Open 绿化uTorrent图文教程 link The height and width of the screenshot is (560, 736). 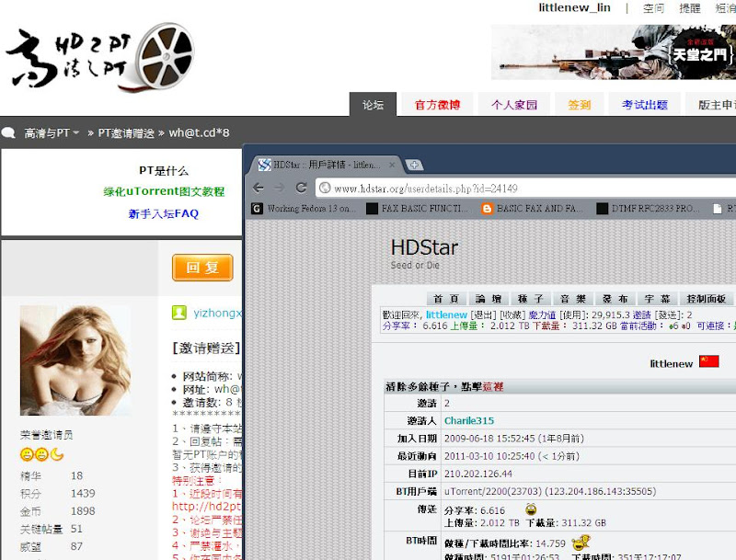tap(164, 191)
